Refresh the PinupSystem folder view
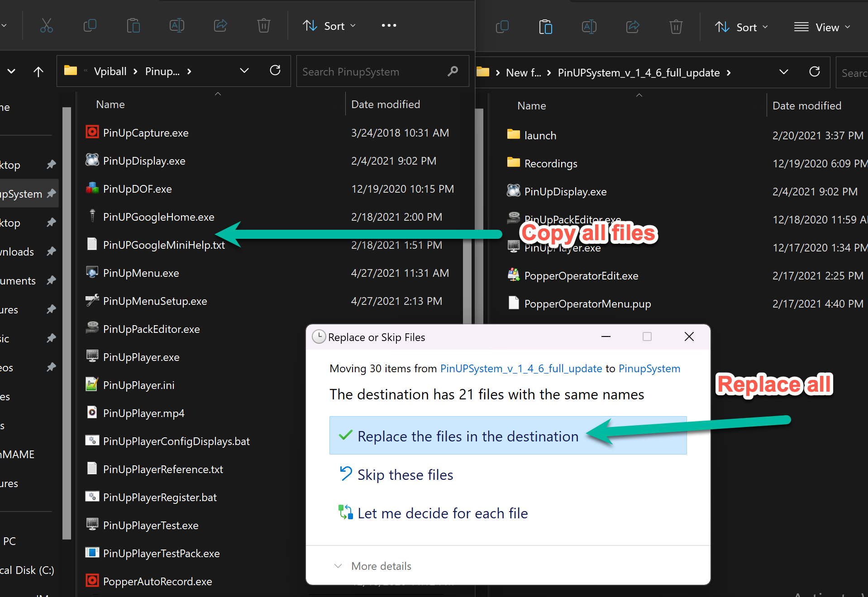The height and width of the screenshot is (597, 868). point(275,71)
